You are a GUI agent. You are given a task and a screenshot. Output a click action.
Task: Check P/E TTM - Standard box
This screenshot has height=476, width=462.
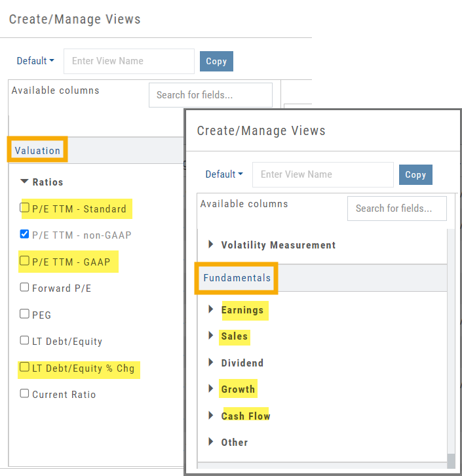[25, 208]
